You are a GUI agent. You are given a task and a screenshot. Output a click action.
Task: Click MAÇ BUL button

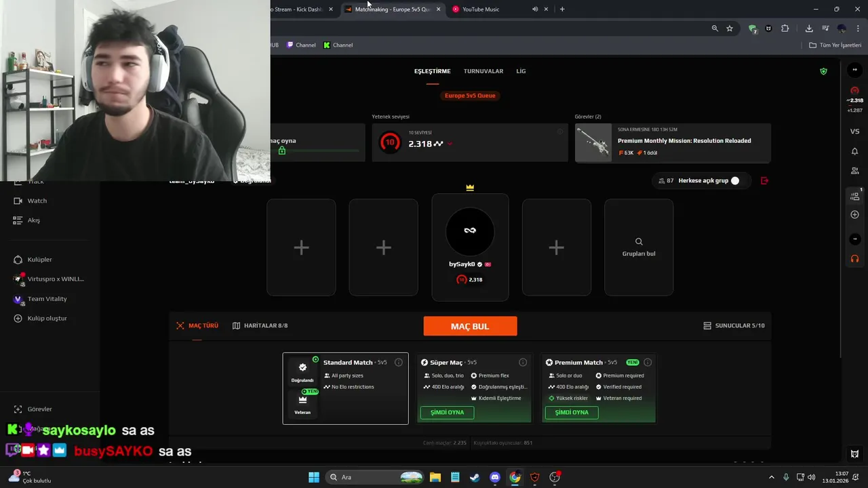pyautogui.click(x=470, y=326)
